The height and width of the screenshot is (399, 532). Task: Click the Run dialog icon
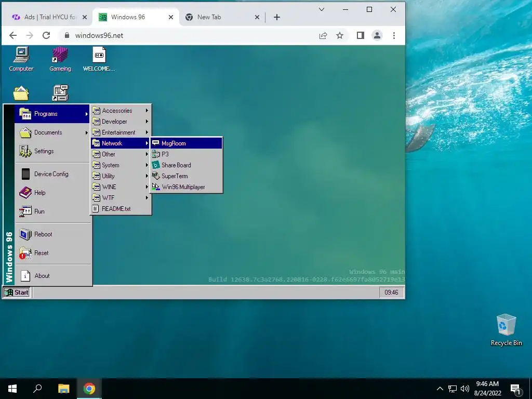25,211
